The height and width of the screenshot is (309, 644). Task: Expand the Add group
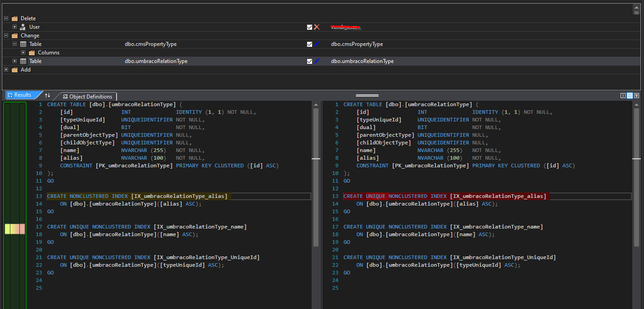click(6, 70)
